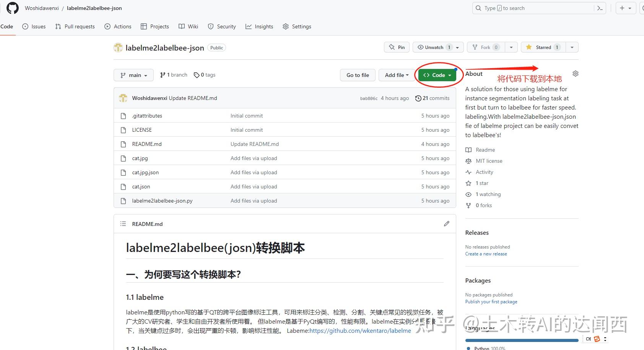
Task: Open the main branch dropdown
Action: (133, 75)
